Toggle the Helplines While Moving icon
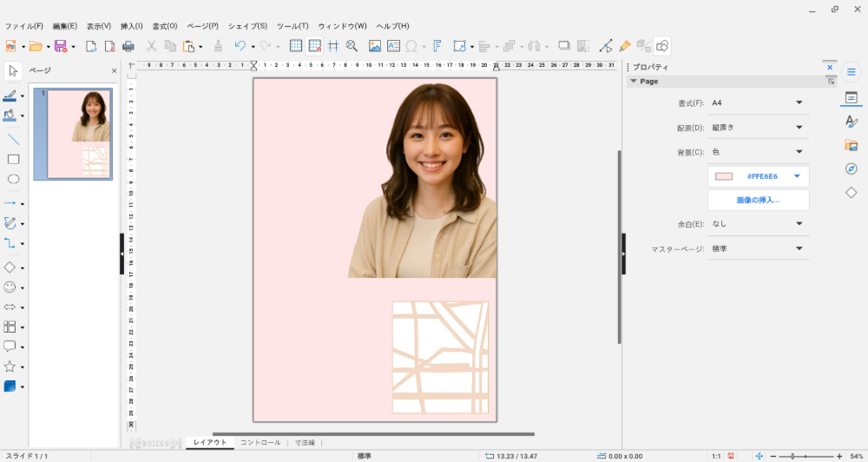The image size is (868, 462). 333,46
